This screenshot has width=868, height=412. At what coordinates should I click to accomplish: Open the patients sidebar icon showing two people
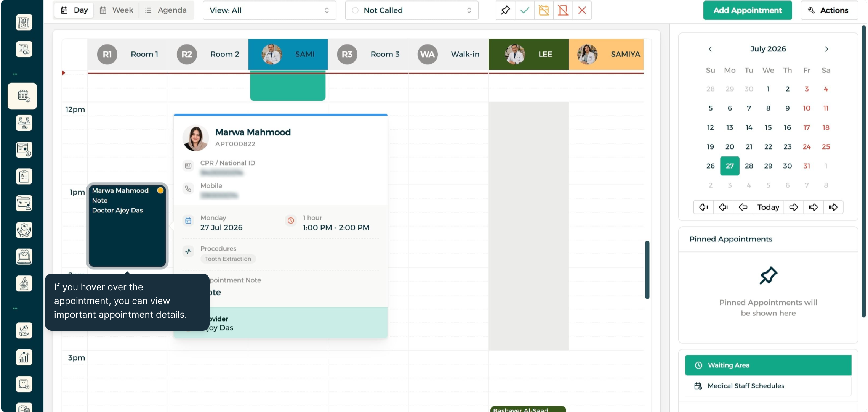click(x=24, y=123)
